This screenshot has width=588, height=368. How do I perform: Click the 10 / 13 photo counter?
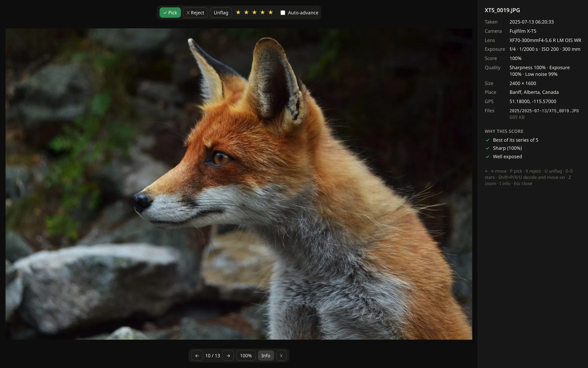213,355
